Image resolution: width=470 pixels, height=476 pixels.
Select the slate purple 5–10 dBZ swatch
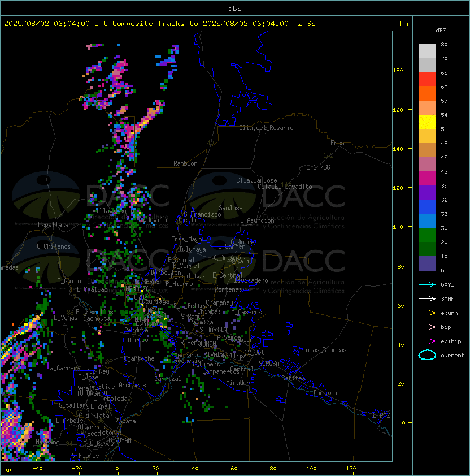[427, 263]
